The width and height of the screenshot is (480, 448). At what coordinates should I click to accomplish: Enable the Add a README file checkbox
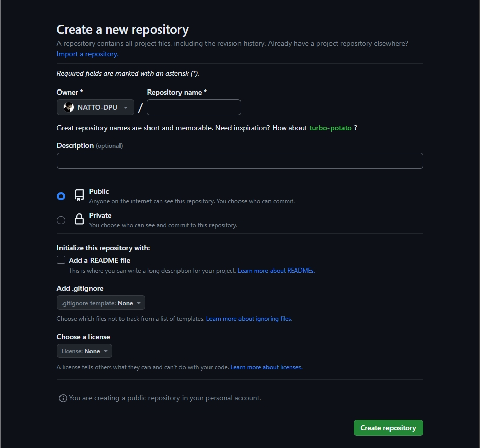61,260
